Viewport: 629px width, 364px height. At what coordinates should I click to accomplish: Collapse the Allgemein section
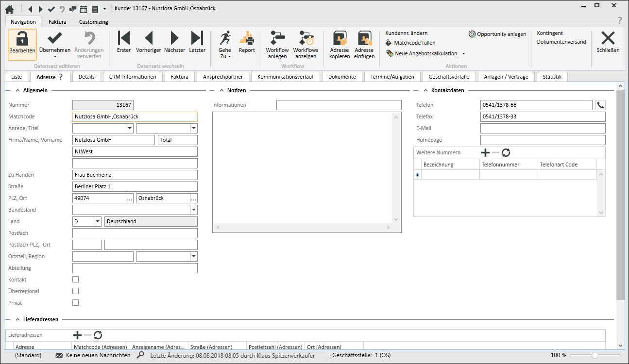tap(18, 90)
